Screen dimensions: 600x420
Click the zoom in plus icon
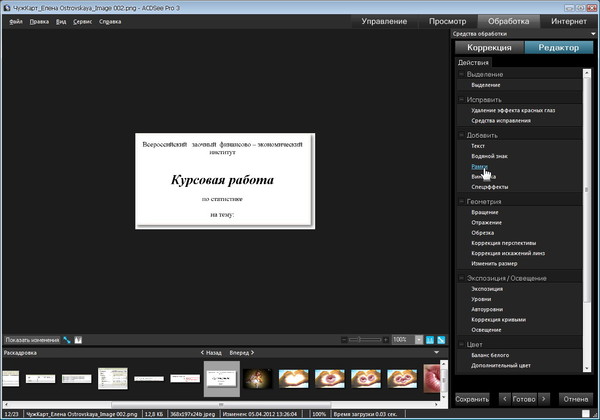point(385,340)
